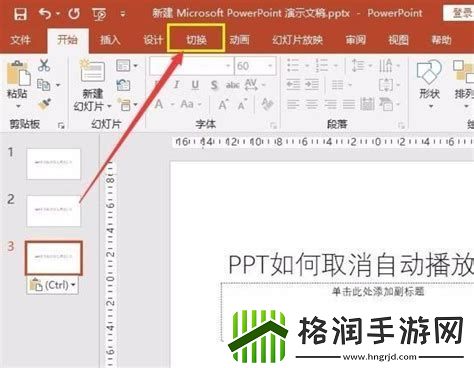Click the 登录 sign-in button
The width and height of the screenshot is (474, 368).
[459, 13]
